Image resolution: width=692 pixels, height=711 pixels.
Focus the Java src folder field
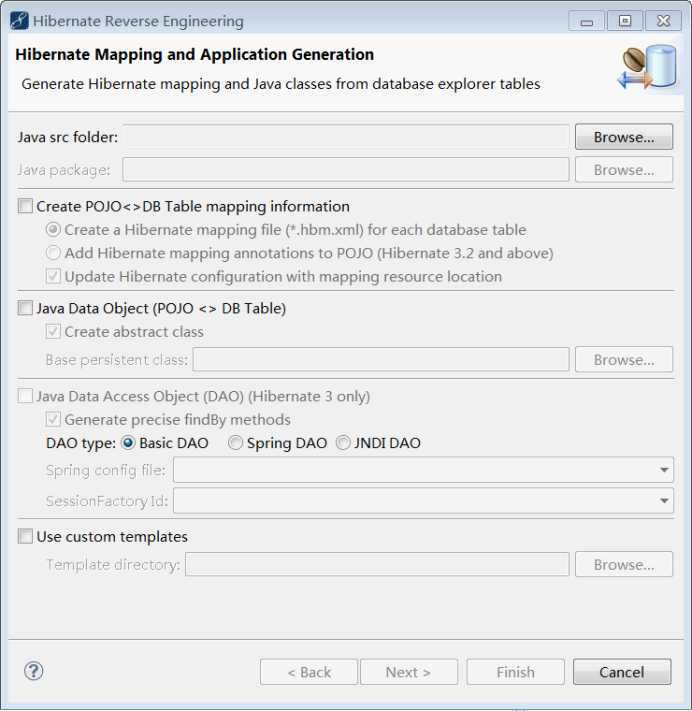click(x=346, y=137)
